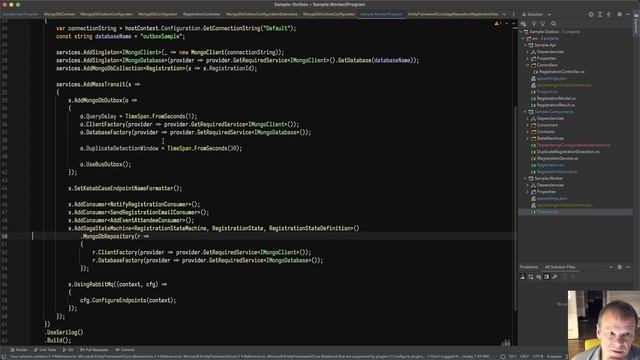
Task: Select Program.cs under Sample.Worker
Action: coord(547,212)
